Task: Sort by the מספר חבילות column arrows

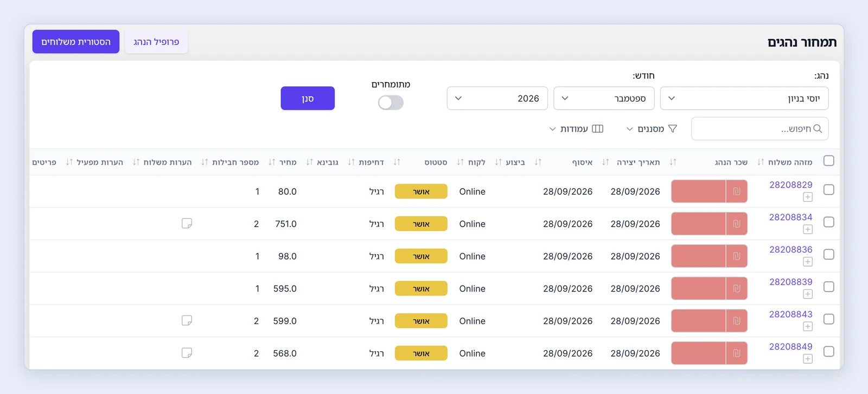Action: (x=205, y=162)
